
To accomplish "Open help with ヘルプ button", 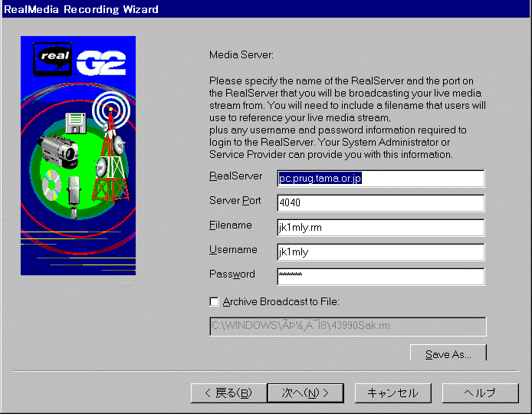I will [x=481, y=393].
